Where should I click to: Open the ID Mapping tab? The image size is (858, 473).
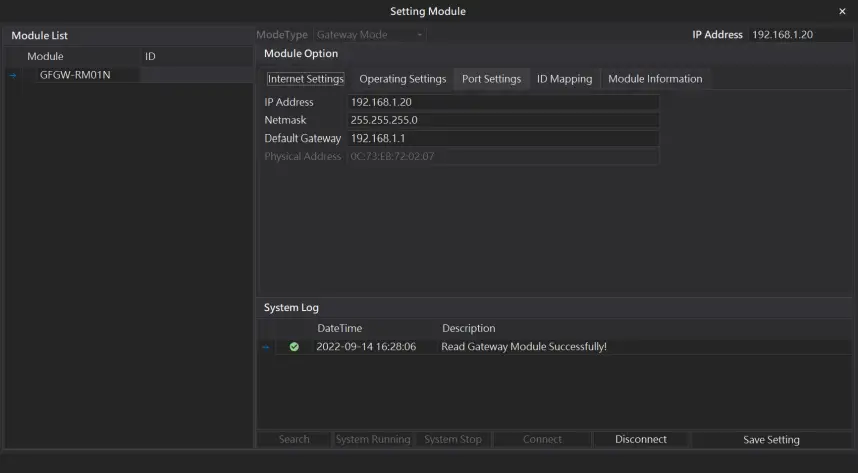click(x=564, y=79)
